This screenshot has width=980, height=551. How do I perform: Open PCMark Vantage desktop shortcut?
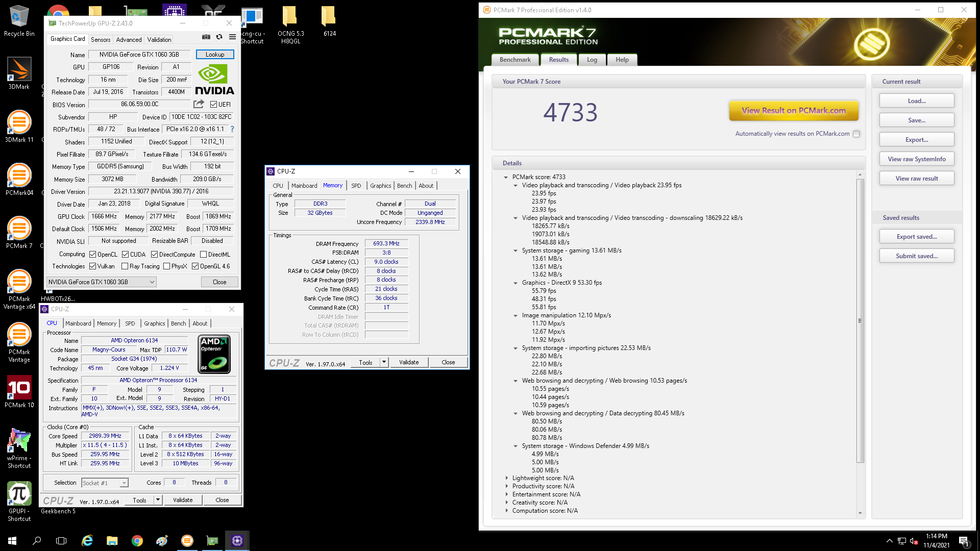point(19,343)
